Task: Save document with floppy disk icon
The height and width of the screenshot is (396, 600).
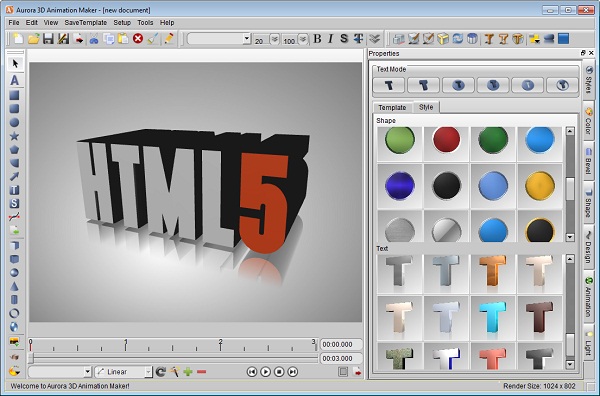Action: pyautogui.click(x=48, y=39)
